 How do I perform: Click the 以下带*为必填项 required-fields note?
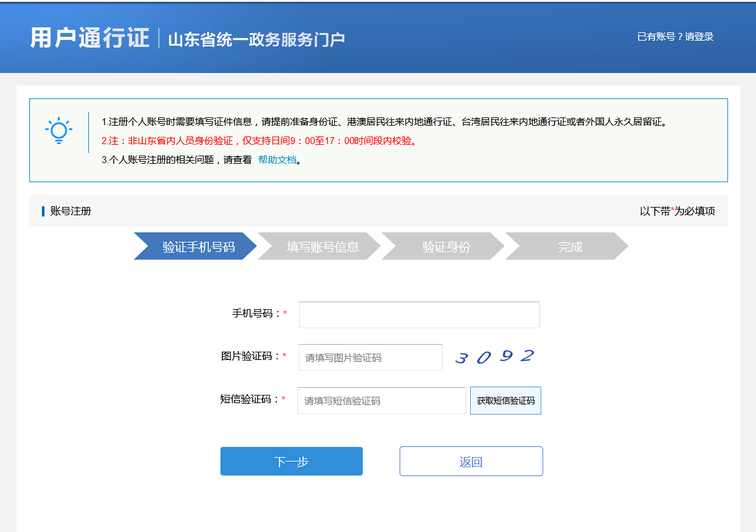click(x=677, y=211)
